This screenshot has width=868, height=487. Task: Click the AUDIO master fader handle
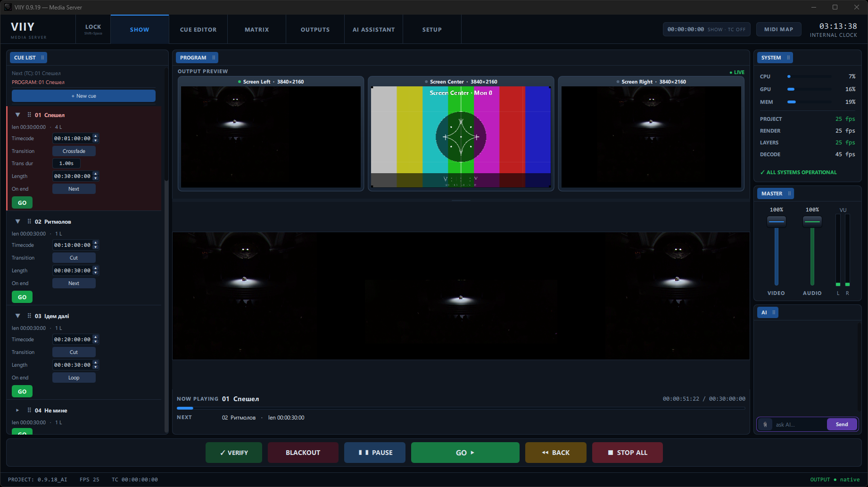pyautogui.click(x=812, y=221)
